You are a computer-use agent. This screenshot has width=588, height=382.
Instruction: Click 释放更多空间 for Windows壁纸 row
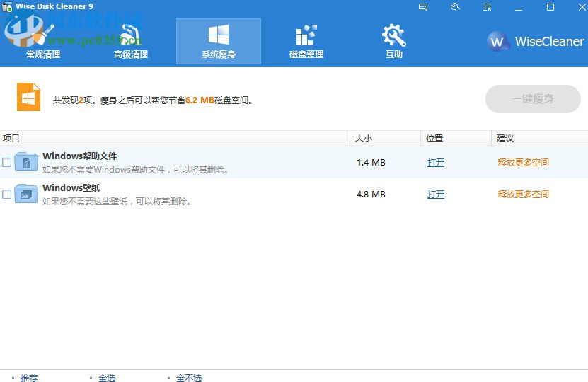coord(523,195)
